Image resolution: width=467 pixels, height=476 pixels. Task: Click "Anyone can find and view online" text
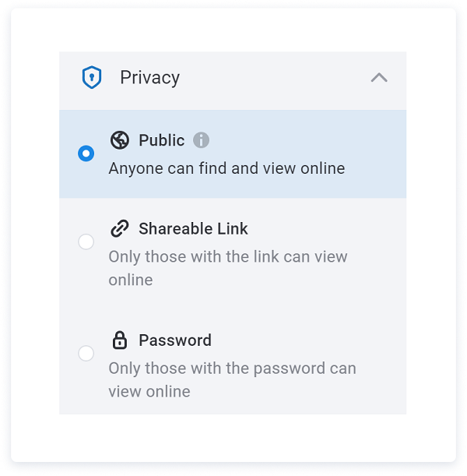pos(226,168)
